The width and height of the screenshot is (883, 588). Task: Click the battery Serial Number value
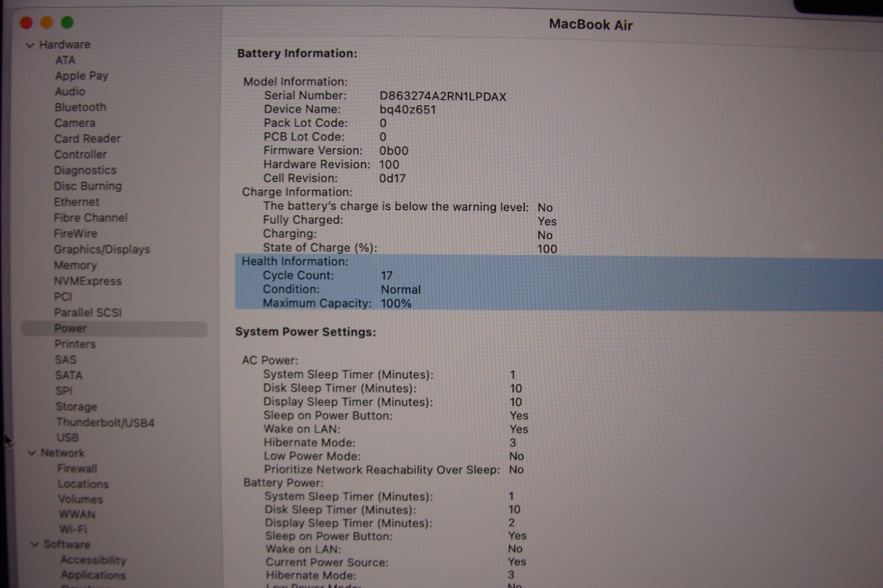point(443,97)
